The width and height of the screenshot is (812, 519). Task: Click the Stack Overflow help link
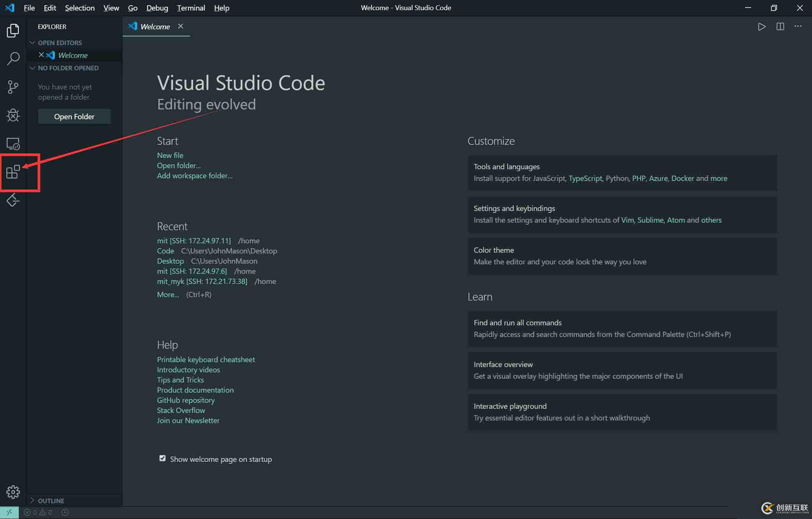(x=181, y=410)
